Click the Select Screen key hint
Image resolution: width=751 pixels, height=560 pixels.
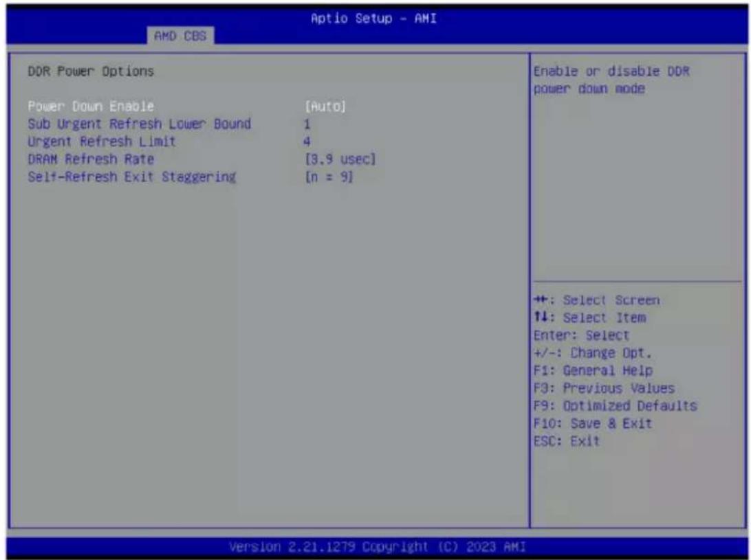[597, 300]
